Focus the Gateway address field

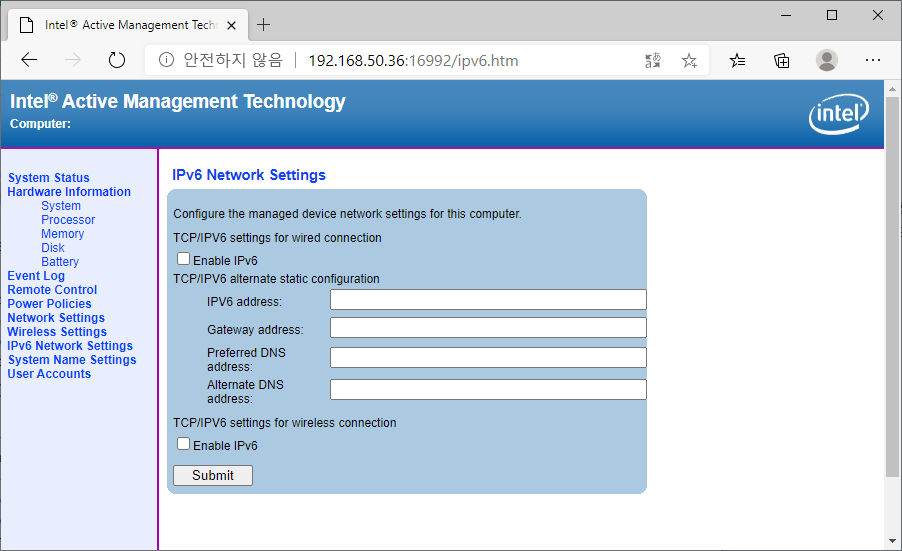(x=488, y=328)
